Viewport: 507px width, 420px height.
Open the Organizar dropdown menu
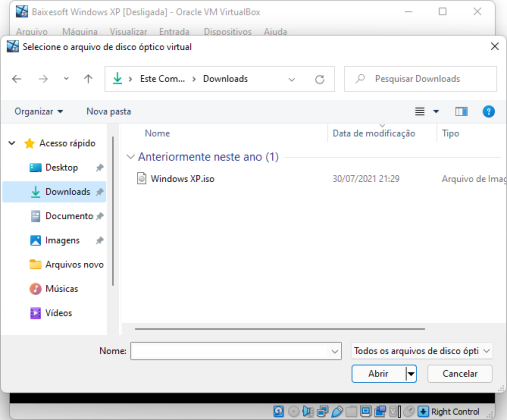[39, 111]
